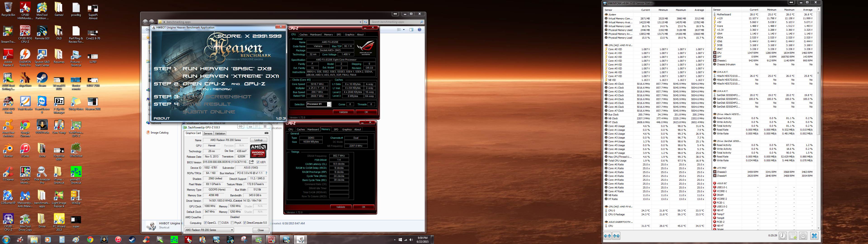Open the Caches tab in upper CPU-Z window
Viewport: 868px width, 244px height.
pos(303,34)
